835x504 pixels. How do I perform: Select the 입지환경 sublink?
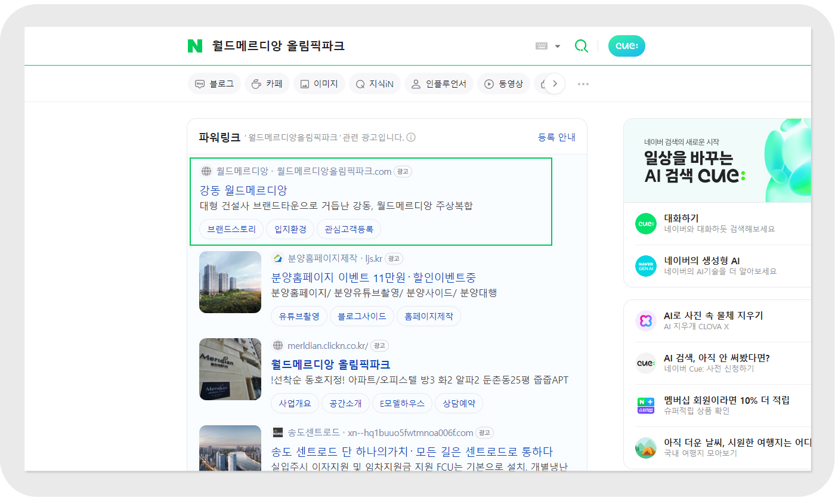coord(290,229)
